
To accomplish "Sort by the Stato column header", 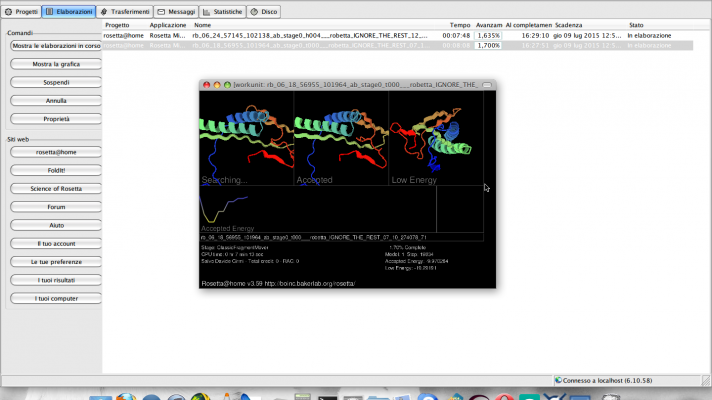I will click(636, 25).
